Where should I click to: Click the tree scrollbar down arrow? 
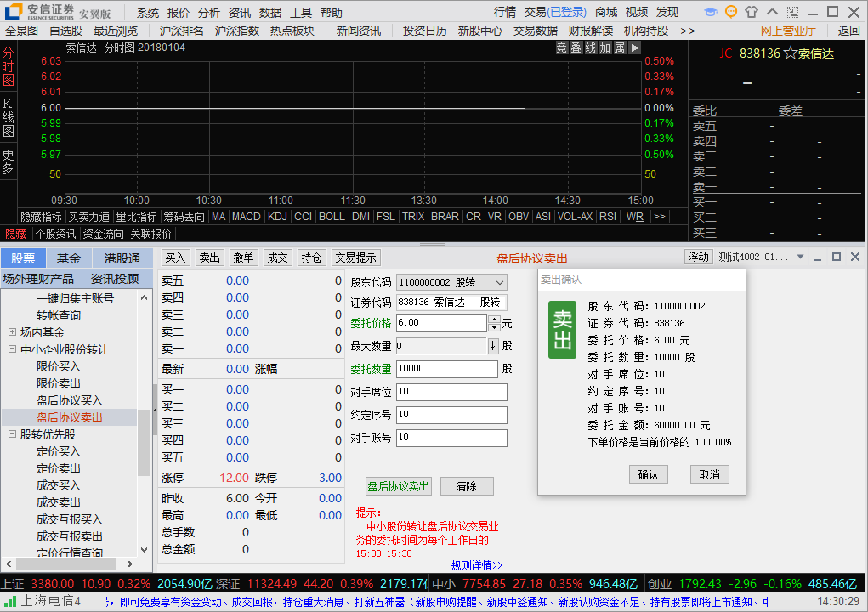click(x=144, y=549)
